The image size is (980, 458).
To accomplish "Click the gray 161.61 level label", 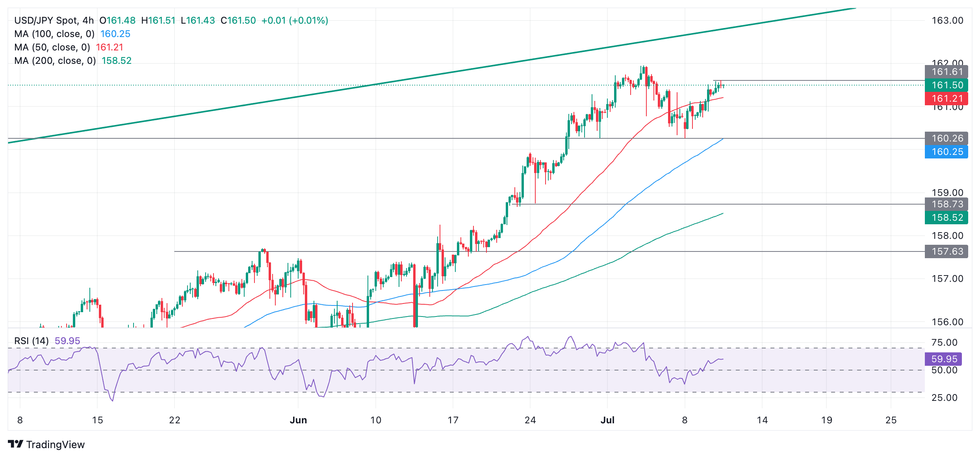I will coord(946,72).
